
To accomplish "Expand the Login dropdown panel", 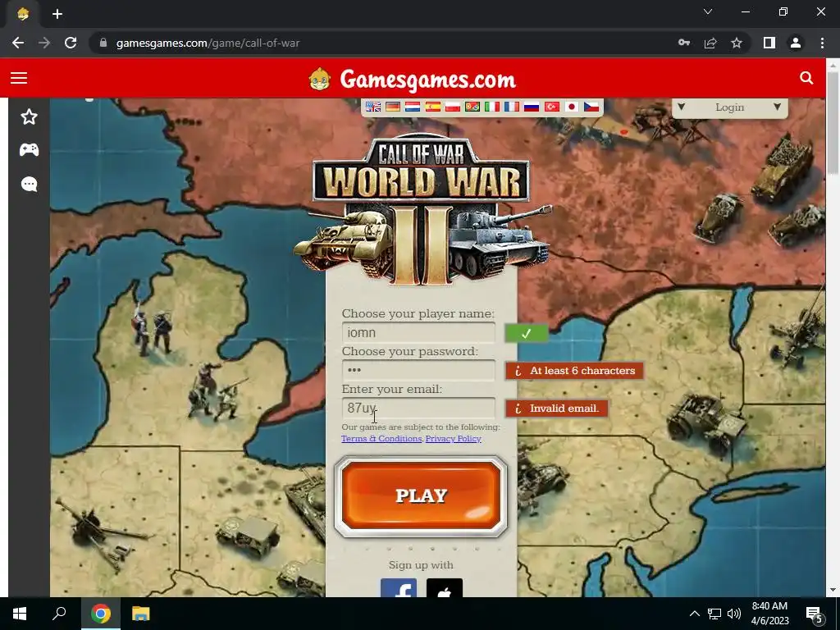I will click(x=729, y=107).
